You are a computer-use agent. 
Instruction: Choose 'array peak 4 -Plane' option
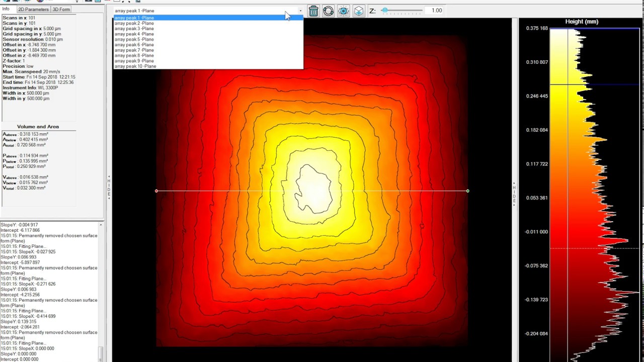pyautogui.click(x=208, y=34)
